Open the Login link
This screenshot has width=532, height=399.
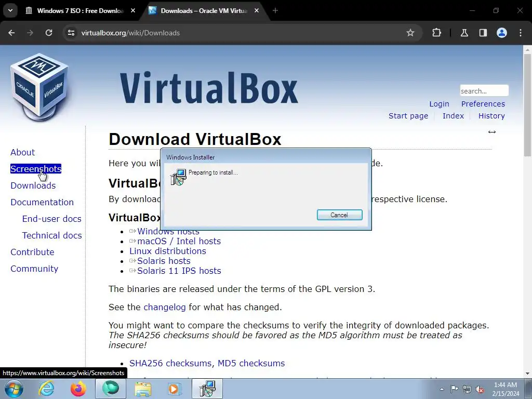click(x=439, y=104)
